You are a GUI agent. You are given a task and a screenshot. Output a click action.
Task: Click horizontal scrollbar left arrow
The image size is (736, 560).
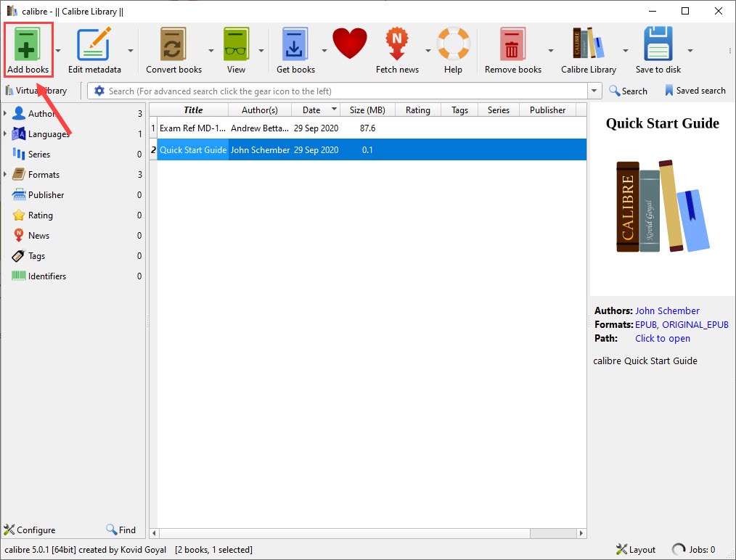coord(154,533)
